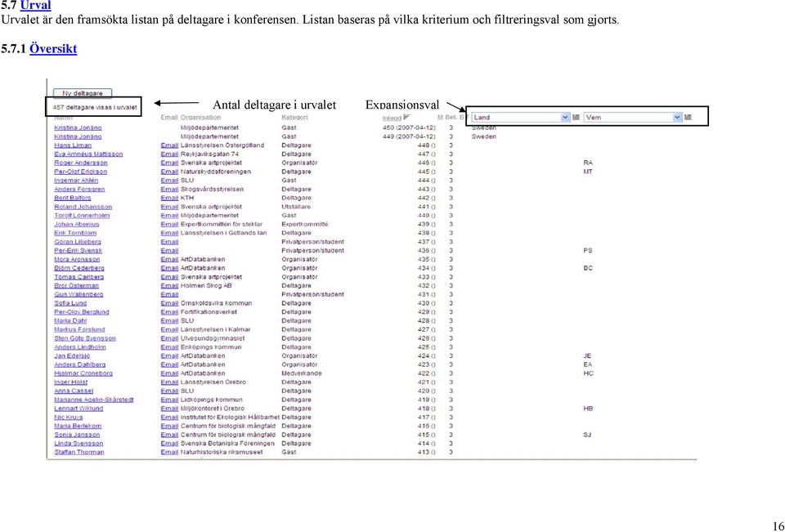Open participant Linda Svensson
Image resolution: width=785 pixels, height=532 pixels.
pyautogui.click(x=79, y=444)
